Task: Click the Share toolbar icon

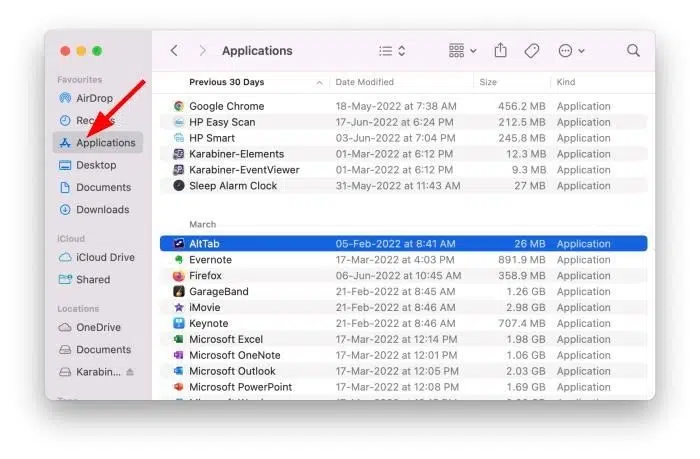Action: 500,50
